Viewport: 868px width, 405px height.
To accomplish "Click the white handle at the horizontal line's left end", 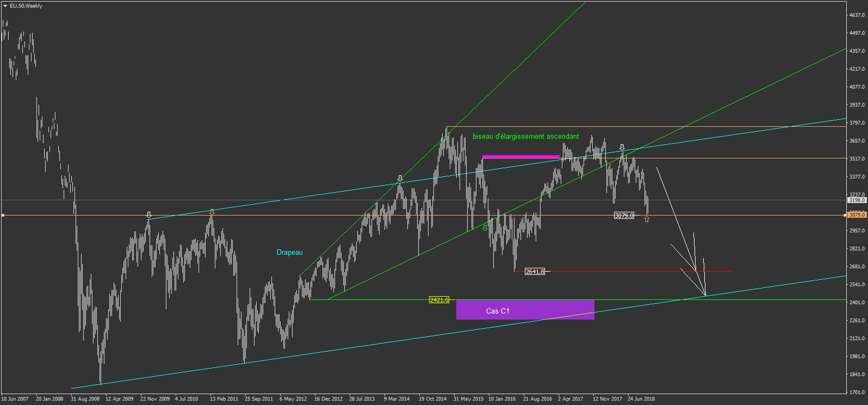I will coord(3,216).
